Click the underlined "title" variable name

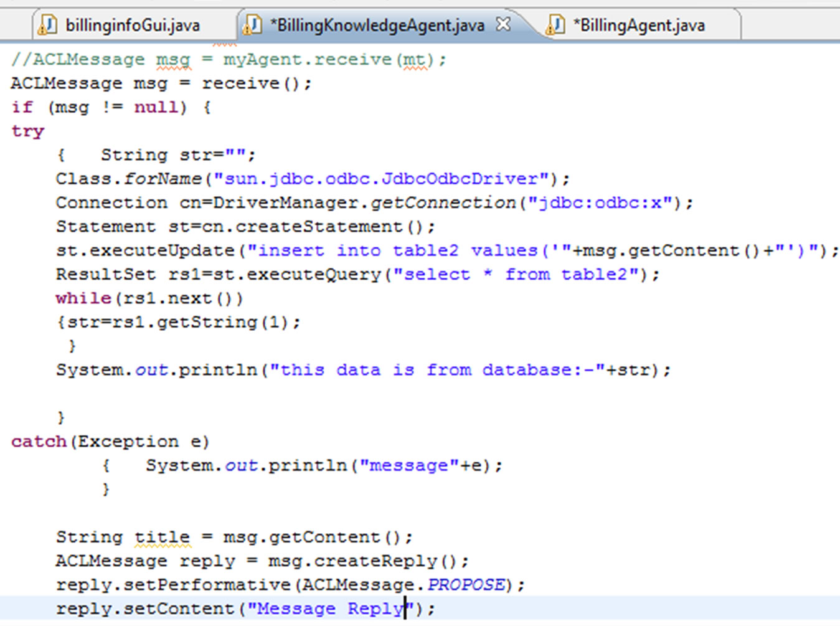pos(162,537)
